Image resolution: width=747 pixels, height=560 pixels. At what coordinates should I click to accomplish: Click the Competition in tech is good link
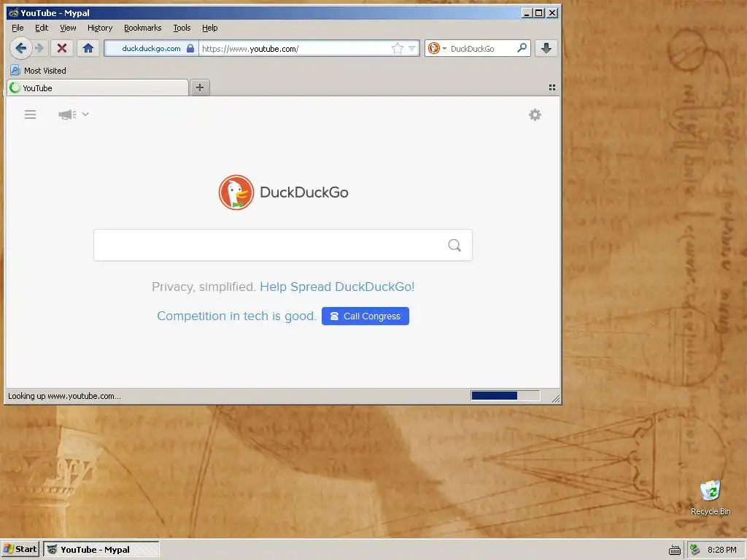point(236,316)
